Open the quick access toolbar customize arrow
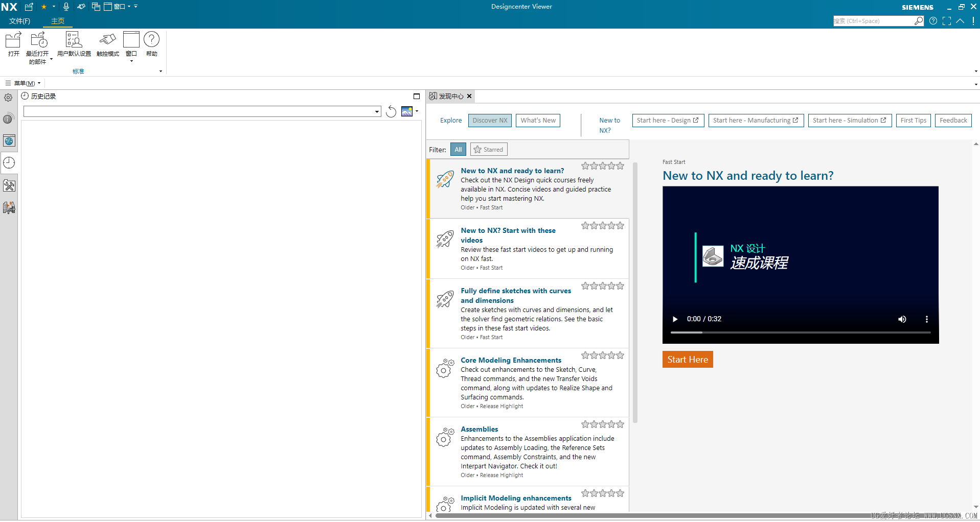980x522 pixels. pos(136,7)
